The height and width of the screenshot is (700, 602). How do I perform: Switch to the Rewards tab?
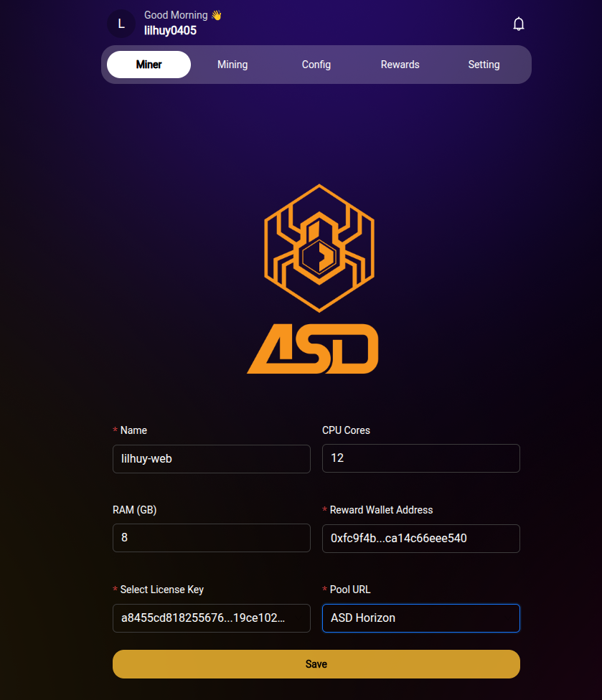(x=400, y=64)
